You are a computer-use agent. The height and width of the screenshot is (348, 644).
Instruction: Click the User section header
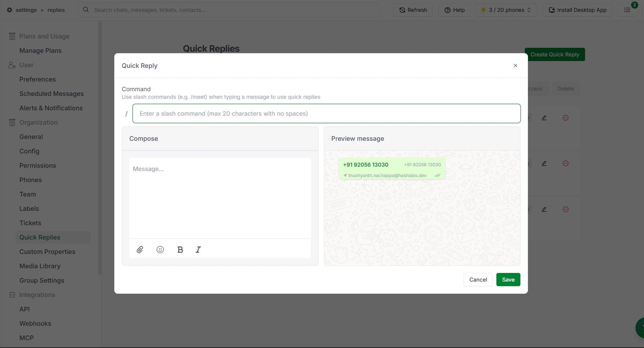point(27,65)
